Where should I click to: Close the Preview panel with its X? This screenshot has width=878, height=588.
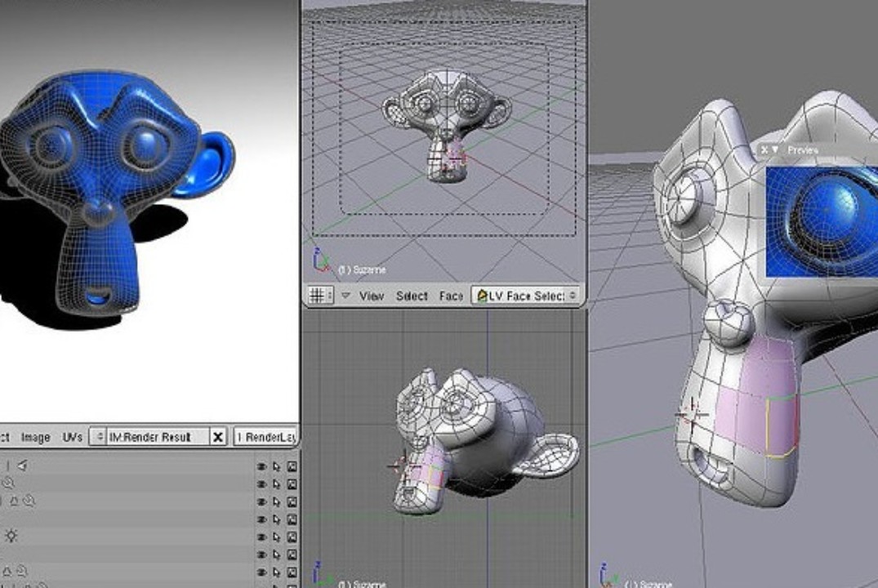click(764, 150)
